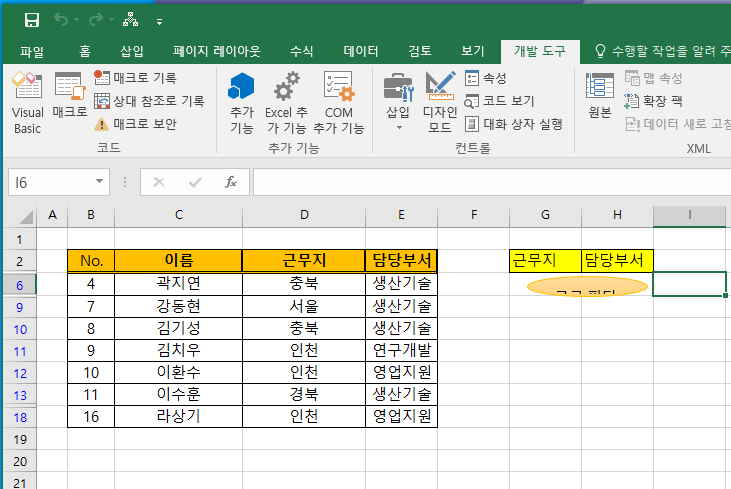Select column F header
731x489 pixels.
[474, 215]
